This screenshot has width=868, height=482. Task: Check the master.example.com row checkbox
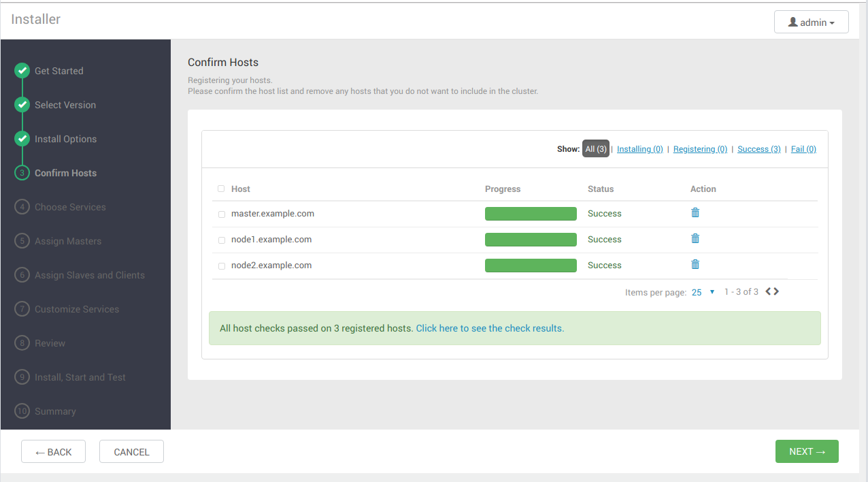221,214
